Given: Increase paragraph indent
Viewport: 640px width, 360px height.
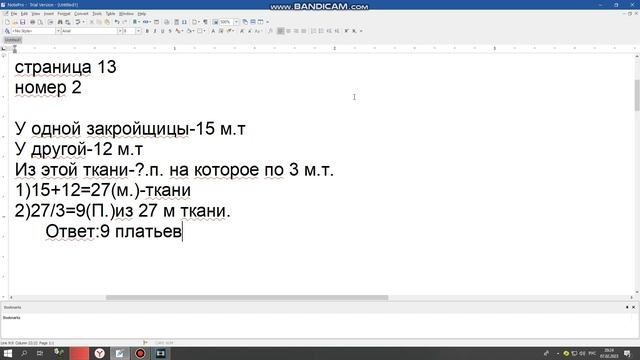Looking at the screenshot, I should pos(337,31).
